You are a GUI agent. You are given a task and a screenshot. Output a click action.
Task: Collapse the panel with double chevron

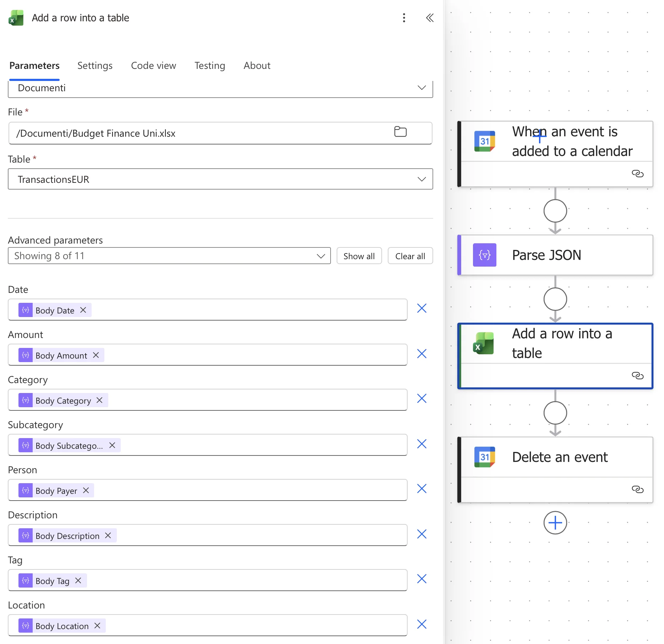tap(430, 18)
